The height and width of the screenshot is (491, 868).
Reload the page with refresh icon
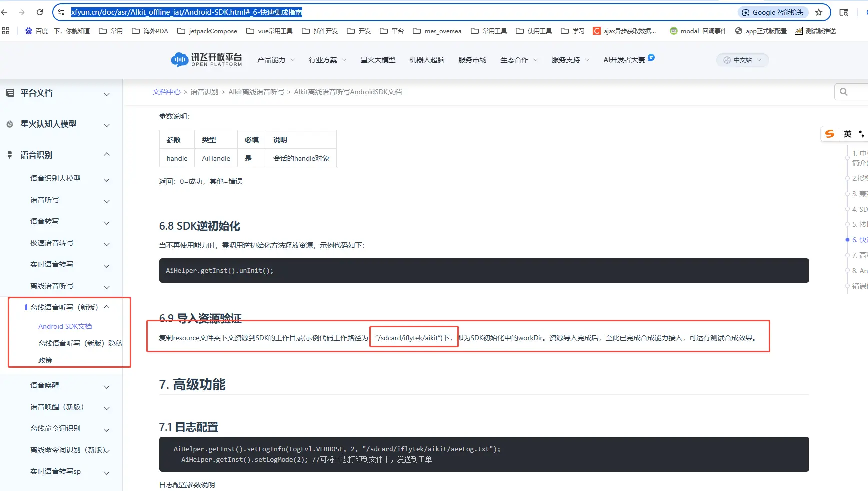pyautogui.click(x=40, y=12)
